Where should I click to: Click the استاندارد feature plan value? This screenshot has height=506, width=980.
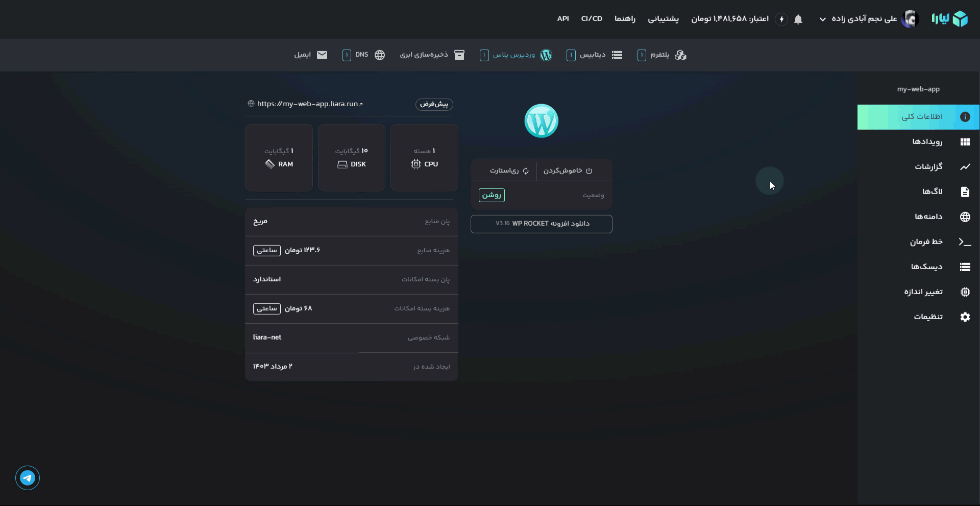267,280
